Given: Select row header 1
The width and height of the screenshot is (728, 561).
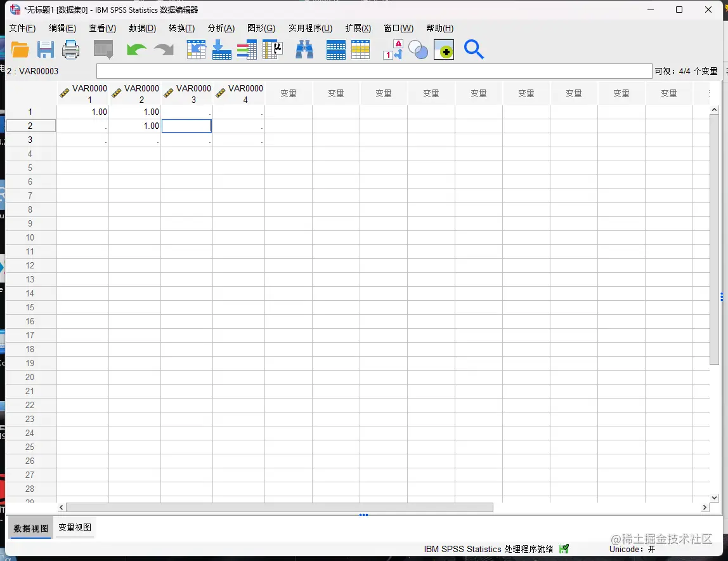Looking at the screenshot, I should pos(30,112).
